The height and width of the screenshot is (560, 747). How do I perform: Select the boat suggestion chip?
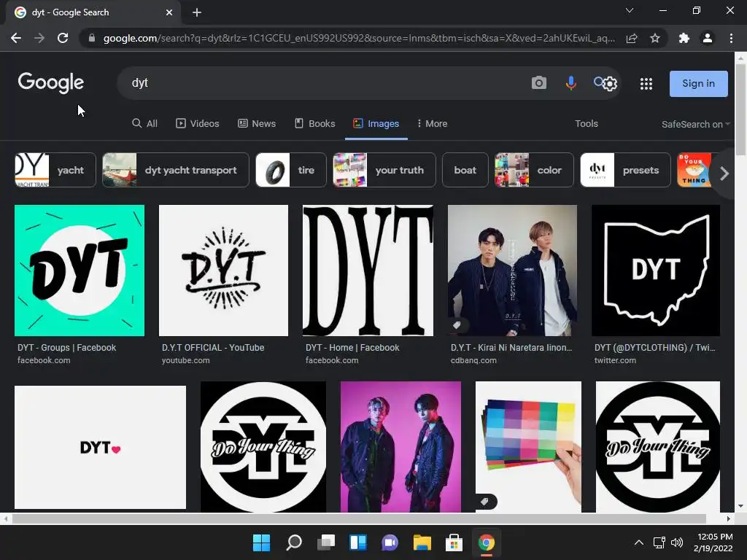[x=465, y=170]
